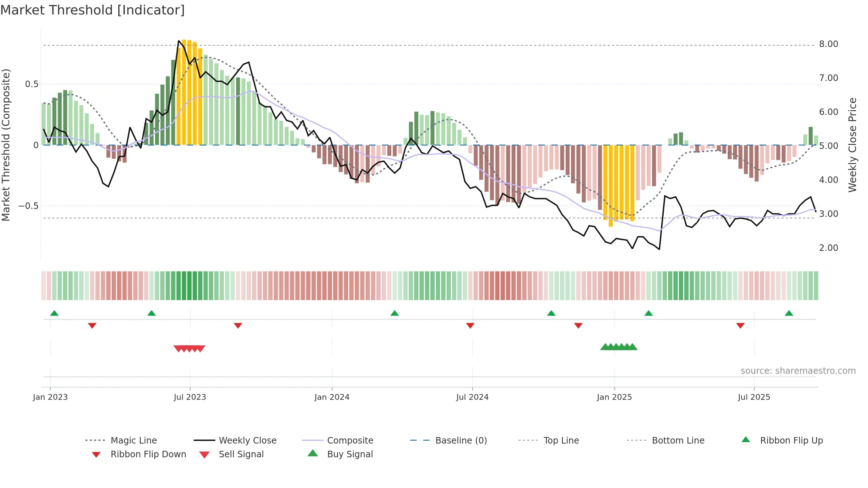This screenshot has width=868, height=488.
Task: Click the lowest yellow bar near Jan 2025
Action: [x=610, y=186]
